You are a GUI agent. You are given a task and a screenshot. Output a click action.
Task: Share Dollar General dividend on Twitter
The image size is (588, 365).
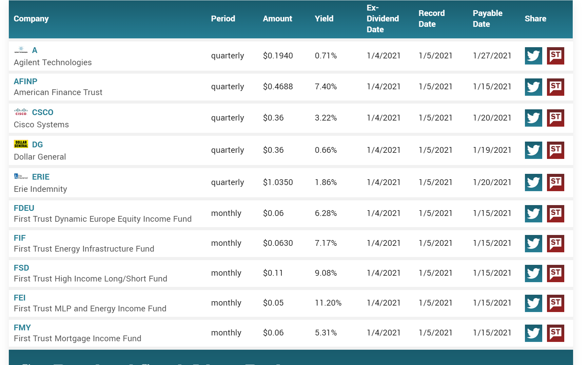533,150
